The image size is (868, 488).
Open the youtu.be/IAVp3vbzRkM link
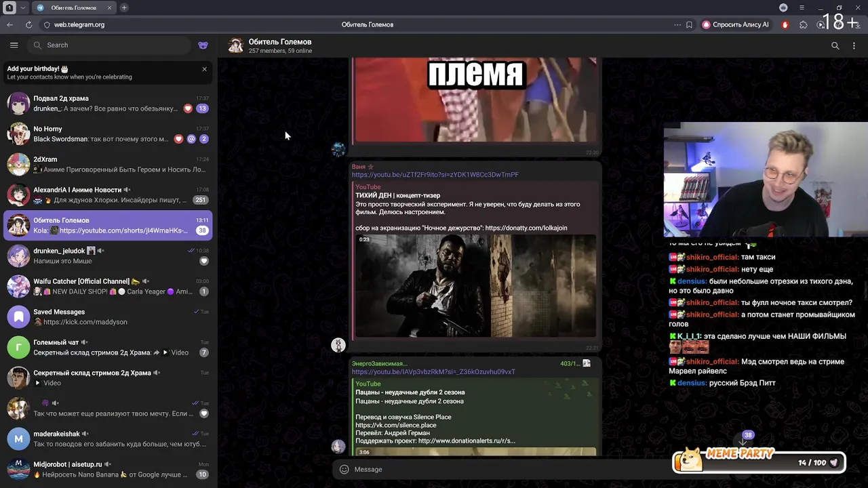click(433, 372)
